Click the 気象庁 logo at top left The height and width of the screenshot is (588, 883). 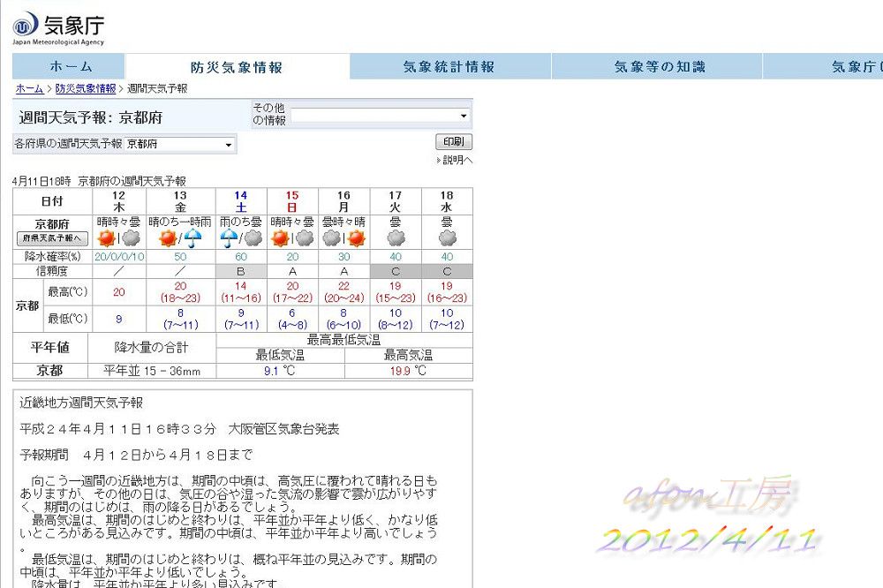point(58,27)
